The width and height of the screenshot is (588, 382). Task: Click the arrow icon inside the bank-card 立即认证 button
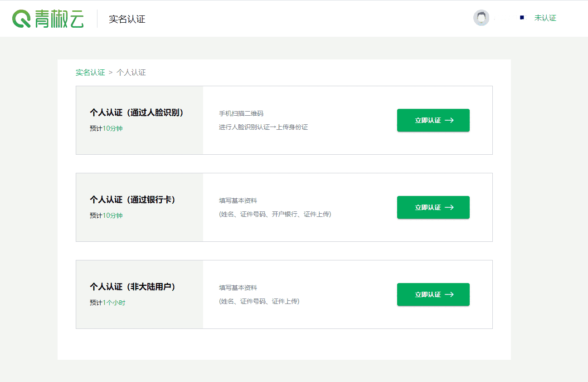449,207
